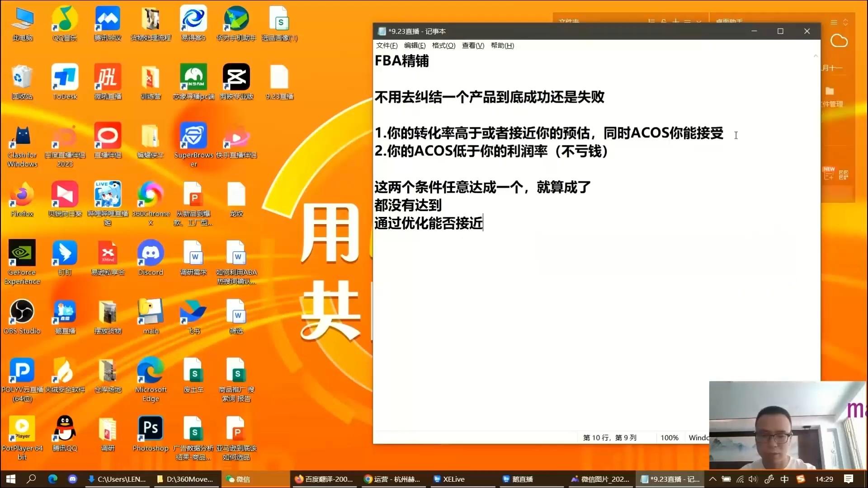Launch 腾讯会议 from the desktop
Viewport: 868px width, 488px height.
108,19
